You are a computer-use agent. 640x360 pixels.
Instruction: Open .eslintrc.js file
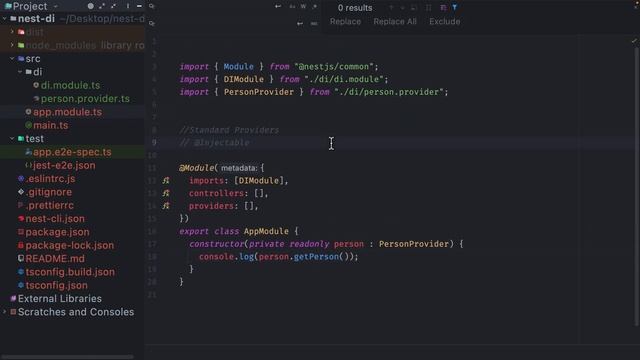pos(50,179)
